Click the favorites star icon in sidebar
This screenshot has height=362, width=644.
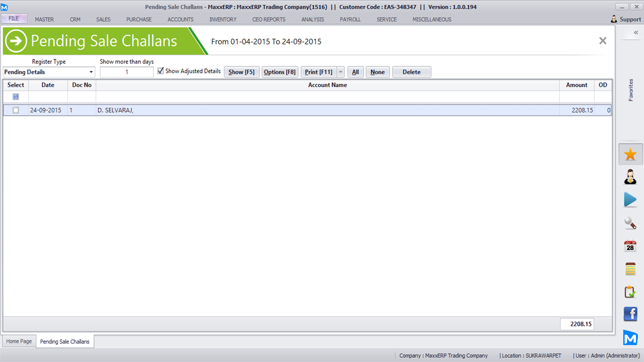click(630, 155)
